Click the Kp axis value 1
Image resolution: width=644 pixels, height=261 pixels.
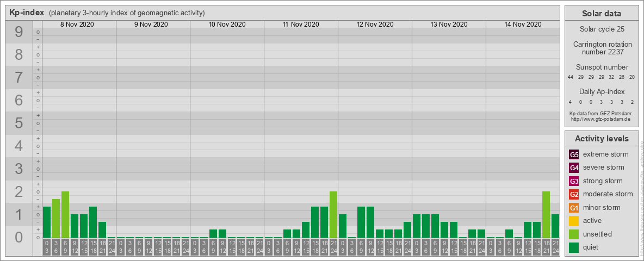(x=19, y=214)
